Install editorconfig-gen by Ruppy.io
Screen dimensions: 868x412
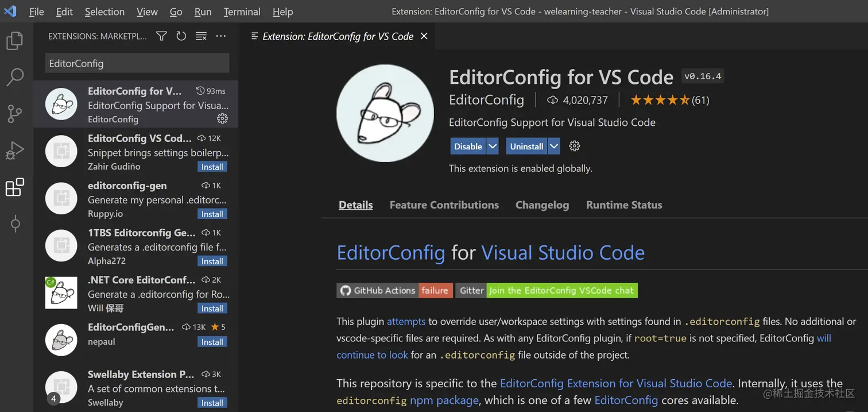click(x=212, y=214)
